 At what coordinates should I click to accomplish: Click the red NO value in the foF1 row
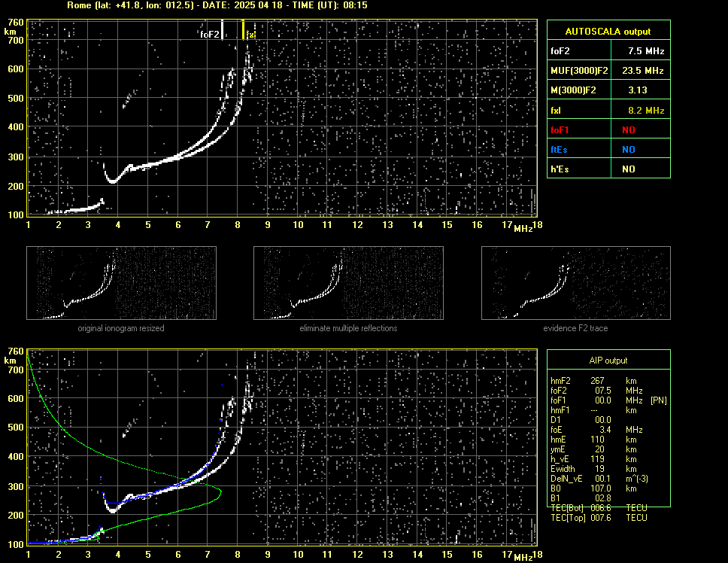pyautogui.click(x=629, y=130)
